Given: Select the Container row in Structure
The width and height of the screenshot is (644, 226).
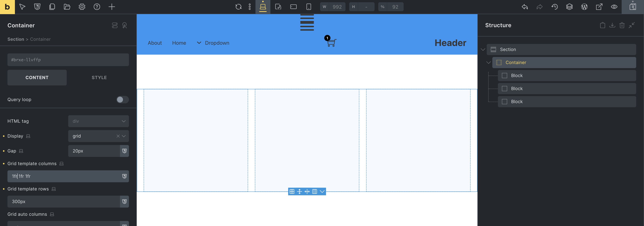Looking at the screenshot, I should (x=564, y=62).
